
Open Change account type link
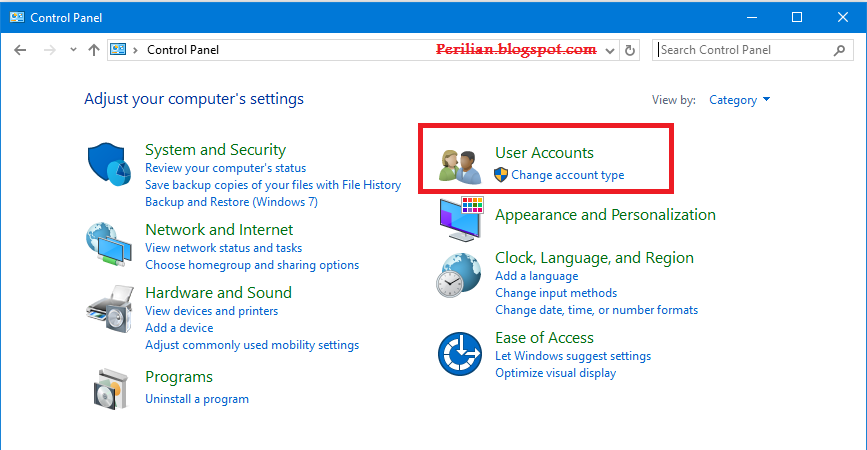coord(567,175)
